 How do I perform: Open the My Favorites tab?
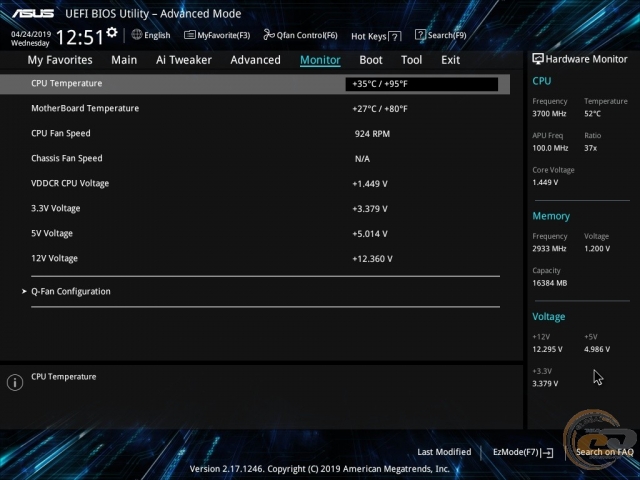pos(60,60)
